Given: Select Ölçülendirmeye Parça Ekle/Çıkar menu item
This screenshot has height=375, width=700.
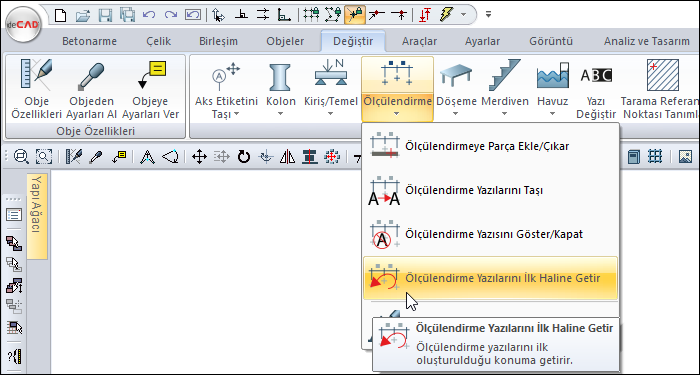Looking at the screenshot, I should (490, 146).
